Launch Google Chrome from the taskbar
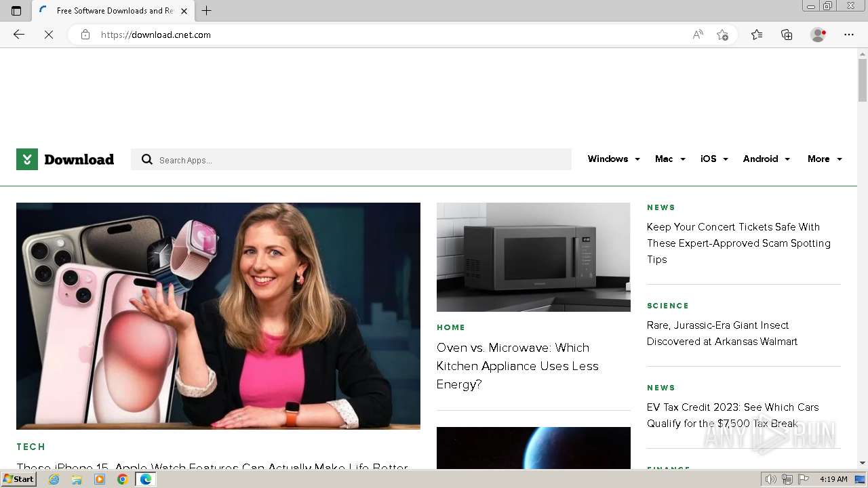This screenshot has width=868, height=488. (123, 479)
